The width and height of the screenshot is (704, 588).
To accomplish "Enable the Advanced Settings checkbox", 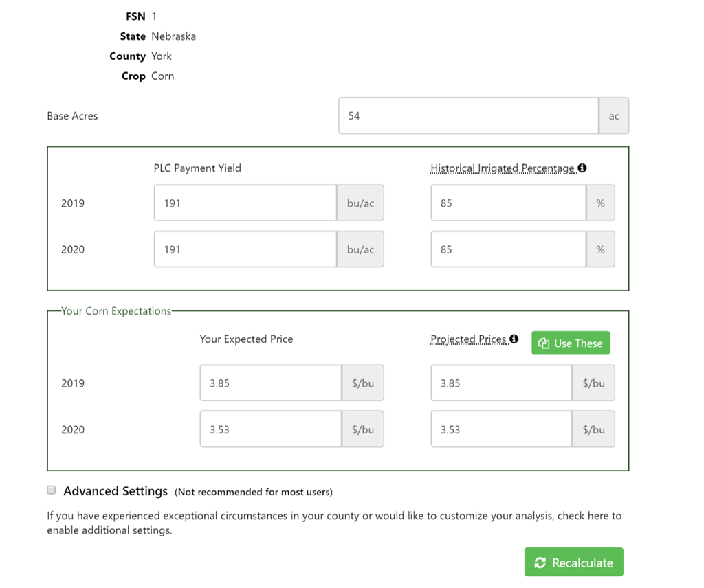I will 52,490.
